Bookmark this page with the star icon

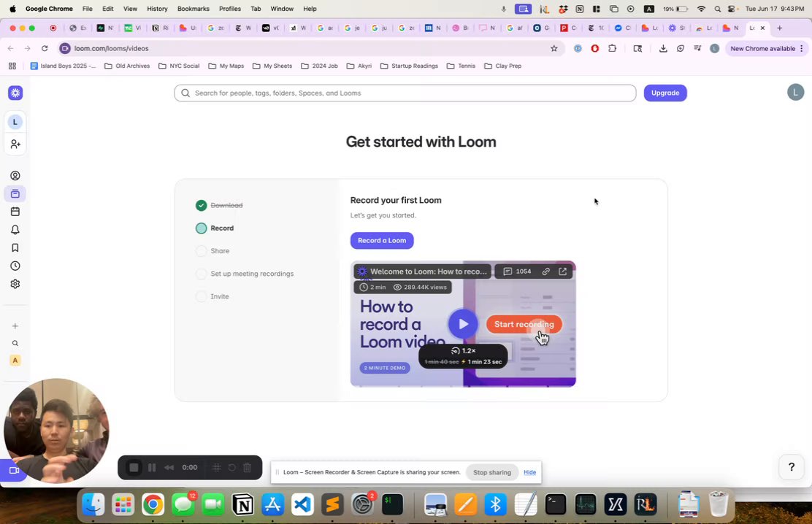tap(554, 48)
